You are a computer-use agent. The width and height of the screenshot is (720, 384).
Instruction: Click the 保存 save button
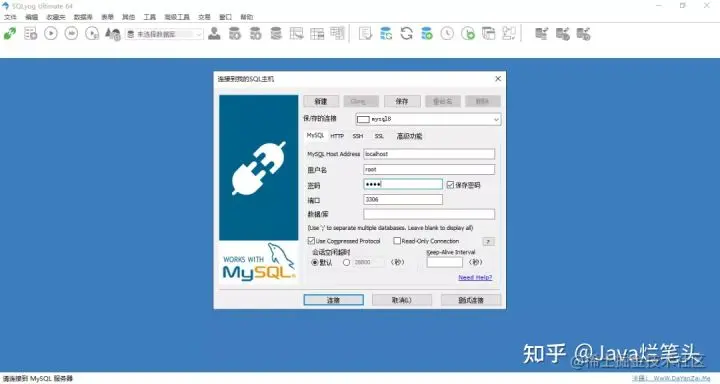402,101
